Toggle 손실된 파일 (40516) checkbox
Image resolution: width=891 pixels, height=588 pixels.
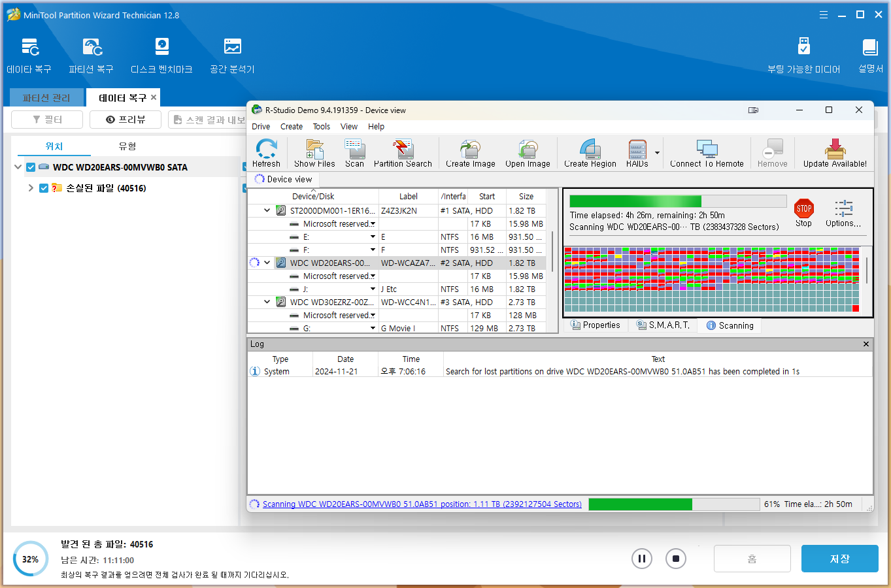44,188
